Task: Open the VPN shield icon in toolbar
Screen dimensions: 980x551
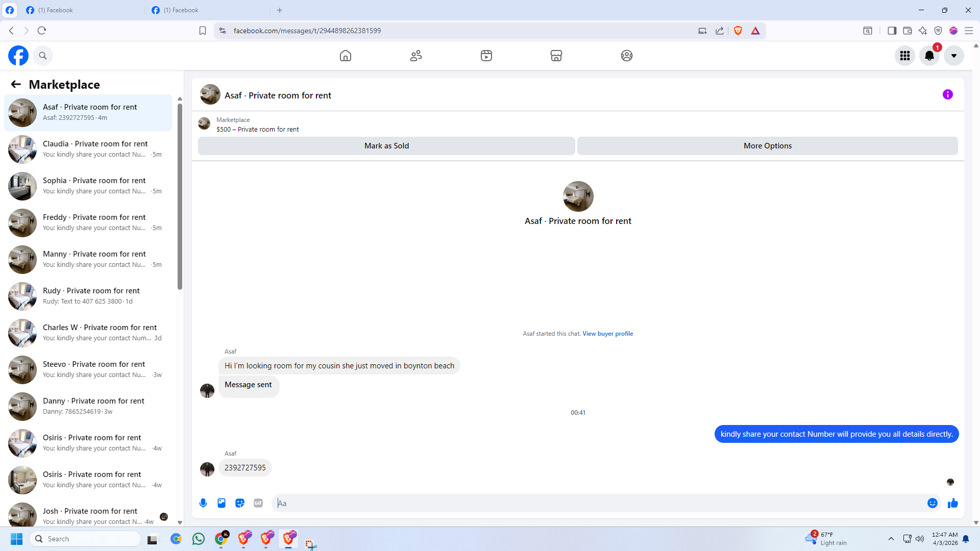Action: (x=938, y=31)
